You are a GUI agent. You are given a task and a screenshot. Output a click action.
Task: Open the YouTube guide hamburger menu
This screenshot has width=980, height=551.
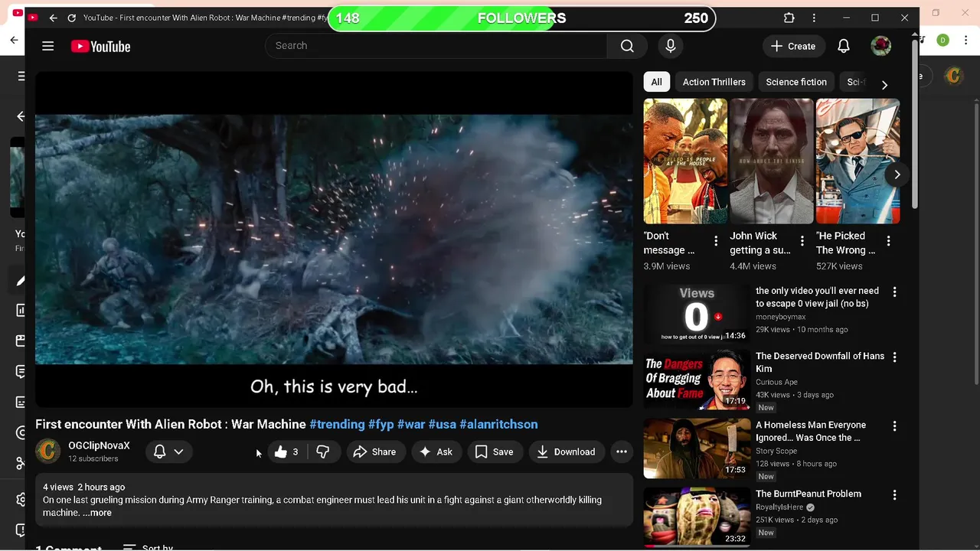[x=47, y=46]
